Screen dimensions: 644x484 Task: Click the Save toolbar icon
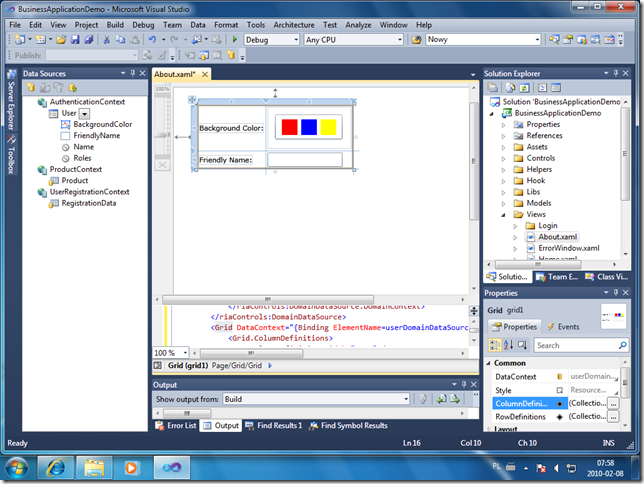pyautogui.click(x=75, y=39)
